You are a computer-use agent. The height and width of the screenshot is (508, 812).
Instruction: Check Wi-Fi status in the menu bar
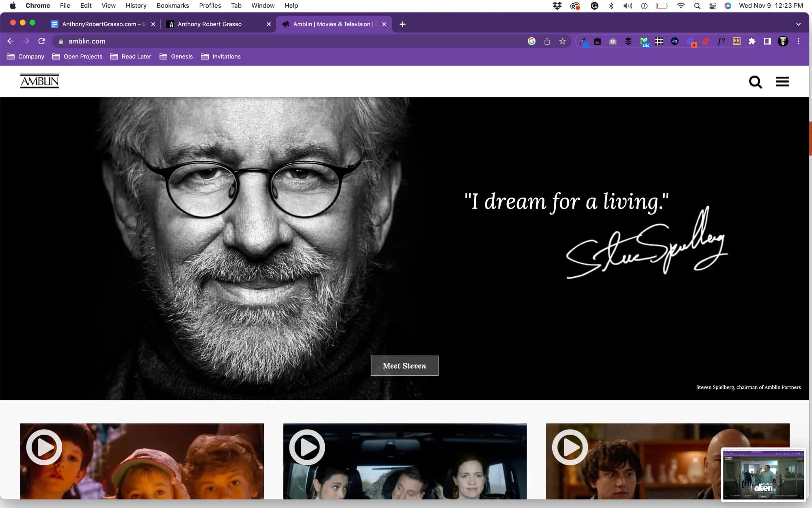[681, 6]
